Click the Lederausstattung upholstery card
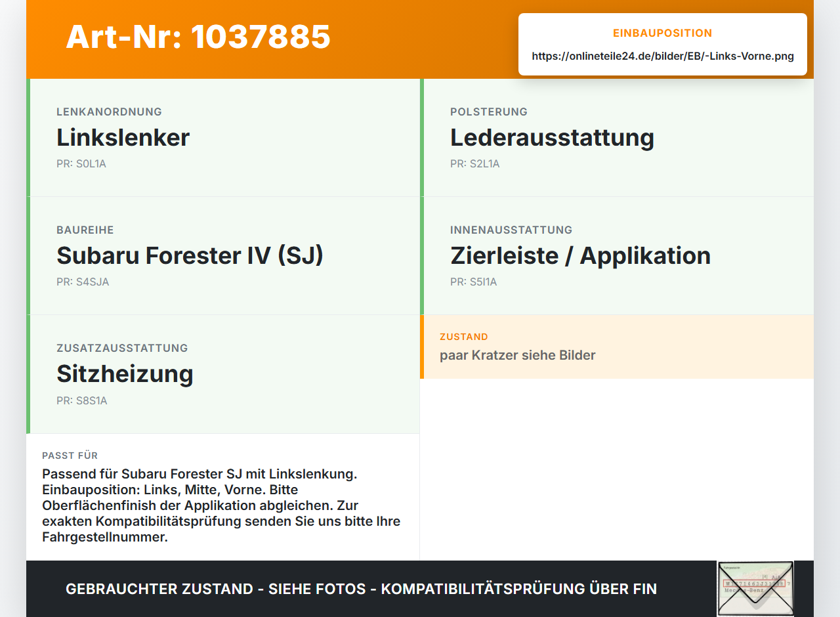 click(x=617, y=138)
